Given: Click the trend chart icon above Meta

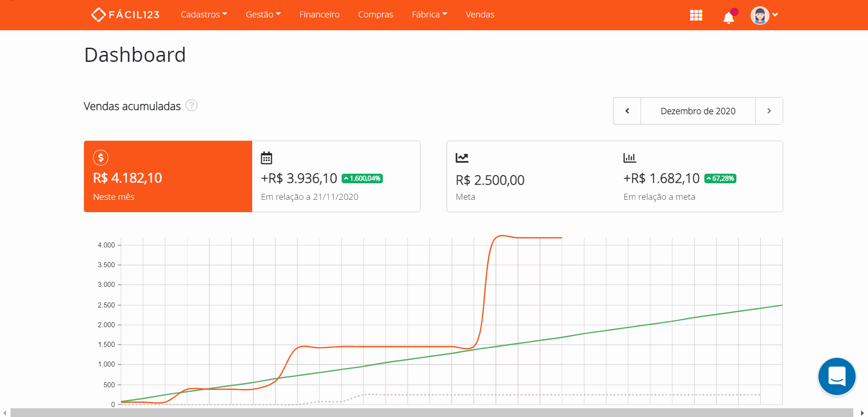Looking at the screenshot, I should pos(462,158).
